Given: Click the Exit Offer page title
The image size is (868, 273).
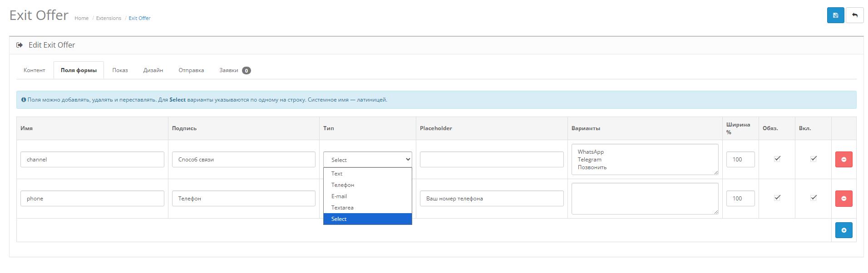Looking at the screenshot, I should click(39, 15).
